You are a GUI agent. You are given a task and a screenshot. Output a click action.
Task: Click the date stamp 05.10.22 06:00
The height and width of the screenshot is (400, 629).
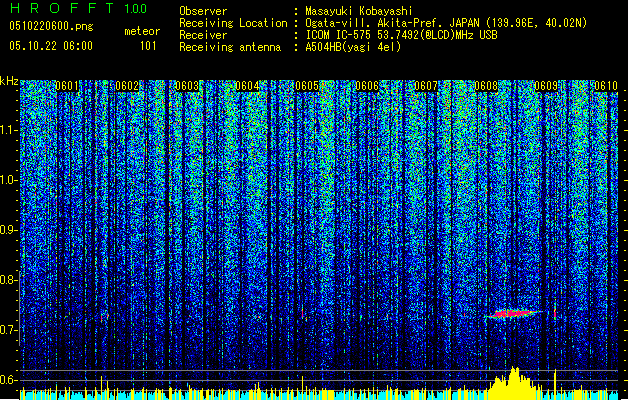[x=51, y=46]
